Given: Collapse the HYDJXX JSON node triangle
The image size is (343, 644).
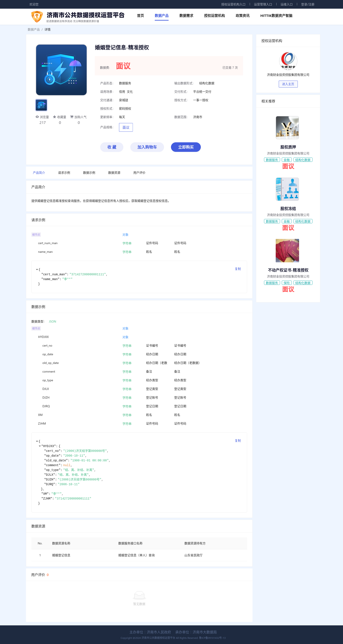Looking at the screenshot, I should [x=40, y=446].
